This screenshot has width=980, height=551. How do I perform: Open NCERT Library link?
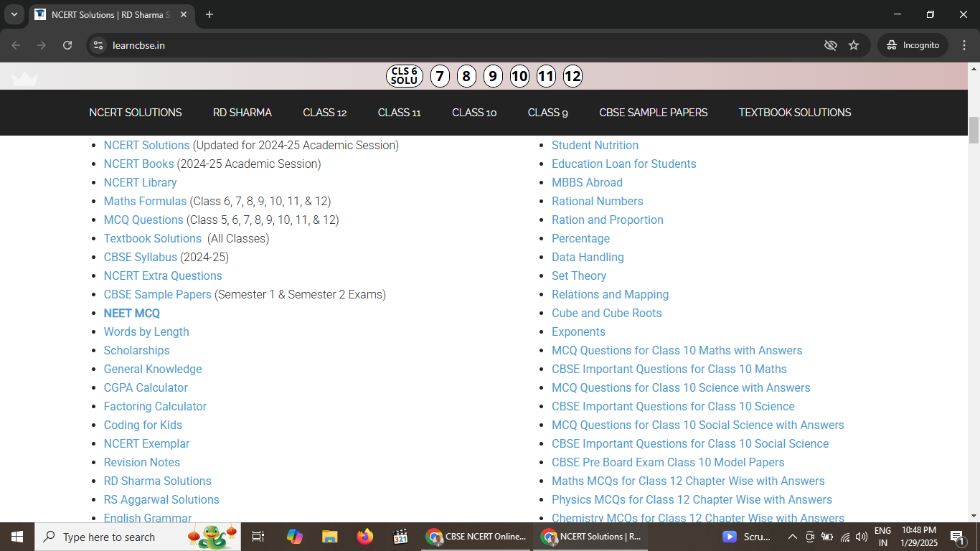point(140,182)
